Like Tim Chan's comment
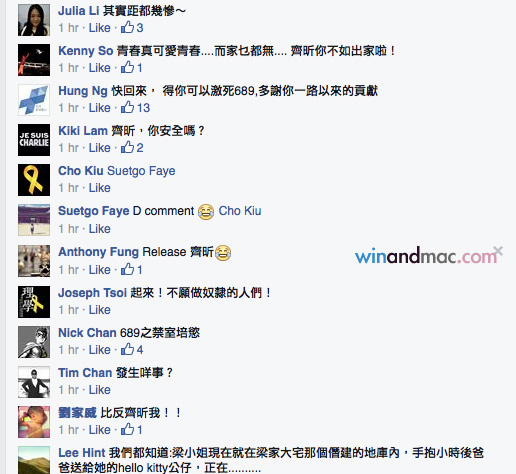 pos(99,390)
